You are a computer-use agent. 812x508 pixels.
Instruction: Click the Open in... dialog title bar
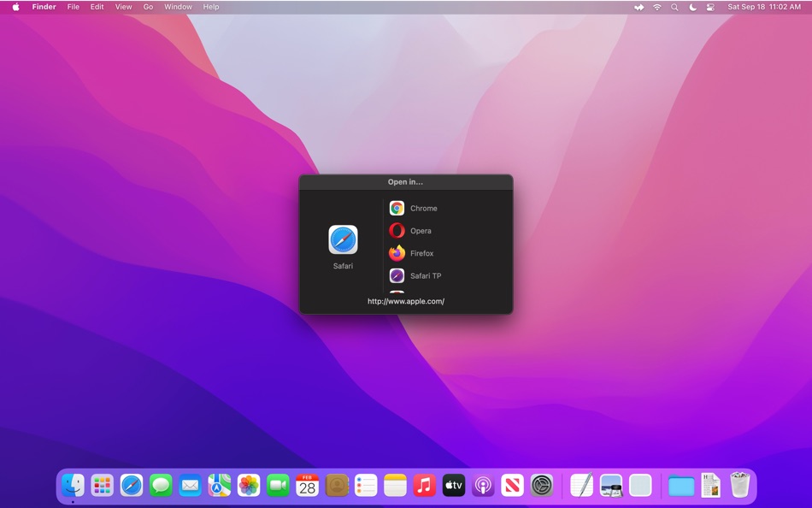[x=406, y=182]
